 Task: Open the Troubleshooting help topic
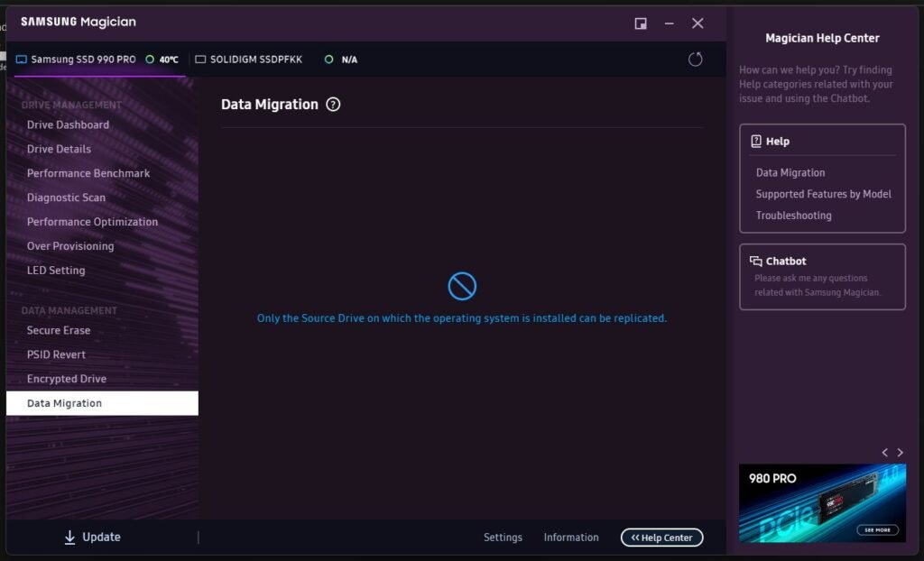pos(793,216)
